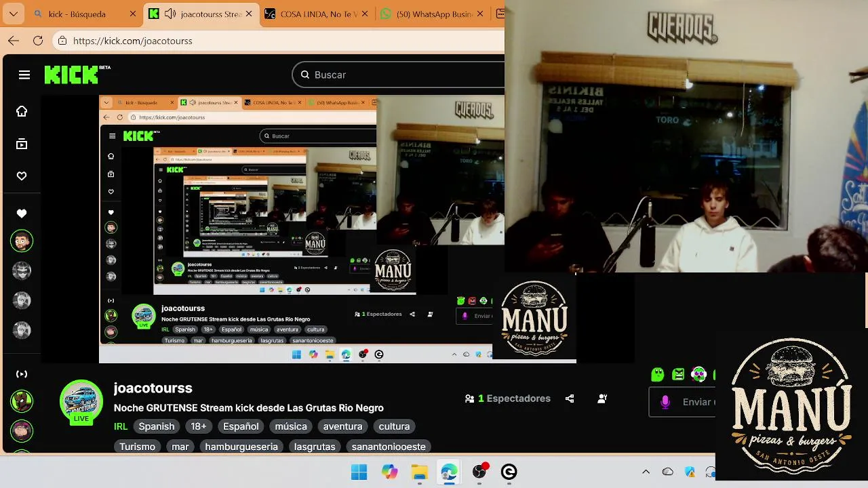Viewport: 868px width, 488px height.
Task: Open the outlined heart Following icon
Action: point(22,176)
